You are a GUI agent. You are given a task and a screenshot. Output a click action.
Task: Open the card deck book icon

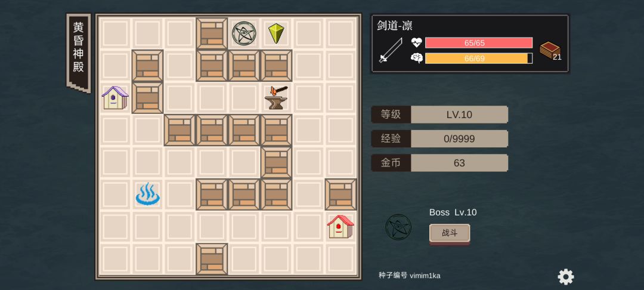pyautogui.click(x=550, y=51)
